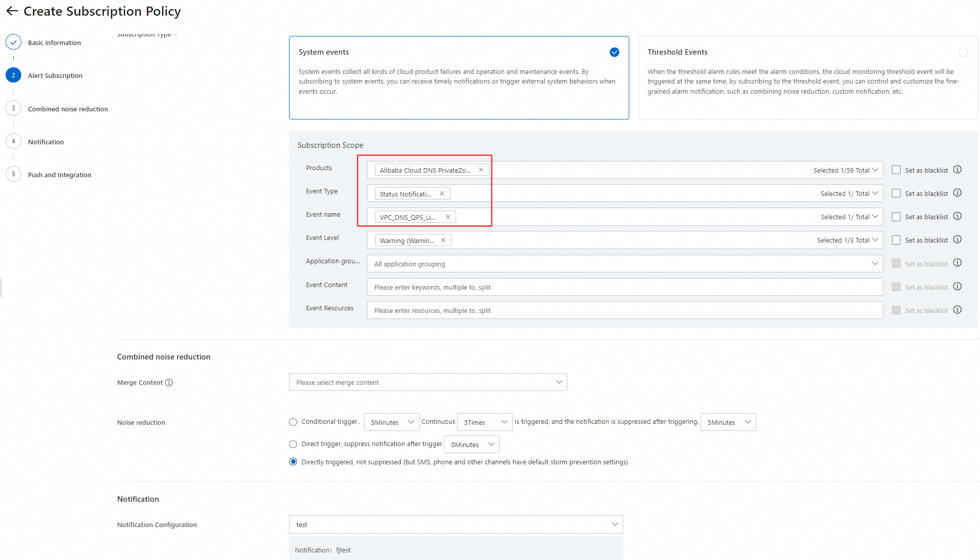Click the back arrow beside Create Subscription Policy
This screenshot has height=560, width=980.
pyautogui.click(x=12, y=11)
